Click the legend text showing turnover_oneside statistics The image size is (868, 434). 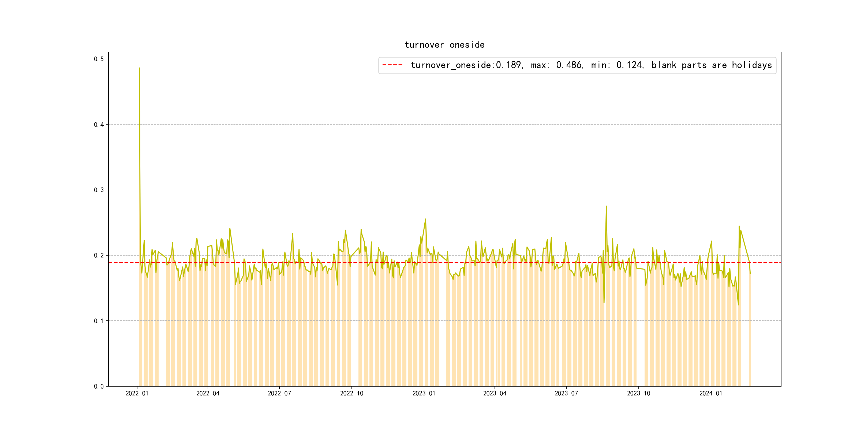click(x=591, y=65)
